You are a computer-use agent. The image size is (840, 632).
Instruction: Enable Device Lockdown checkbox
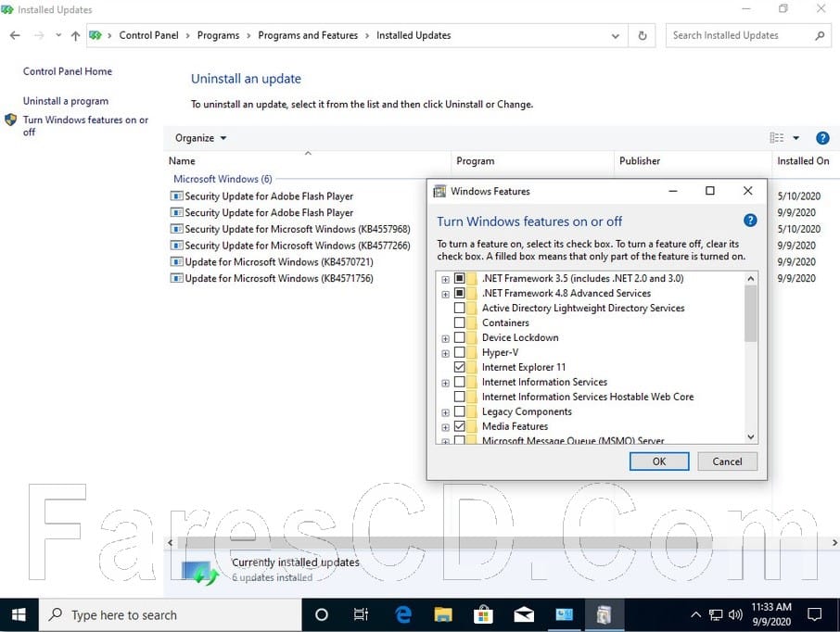(459, 337)
